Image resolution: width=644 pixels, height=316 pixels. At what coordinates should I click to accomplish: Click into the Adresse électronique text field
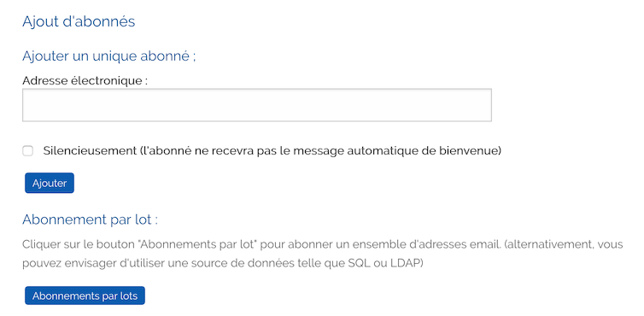point(257,105)
